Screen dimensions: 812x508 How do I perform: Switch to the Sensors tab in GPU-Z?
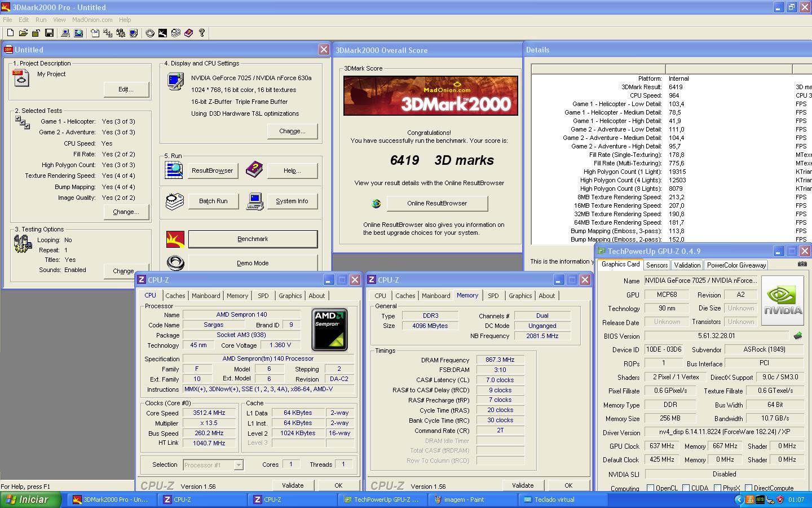click(x=657, y=265)
